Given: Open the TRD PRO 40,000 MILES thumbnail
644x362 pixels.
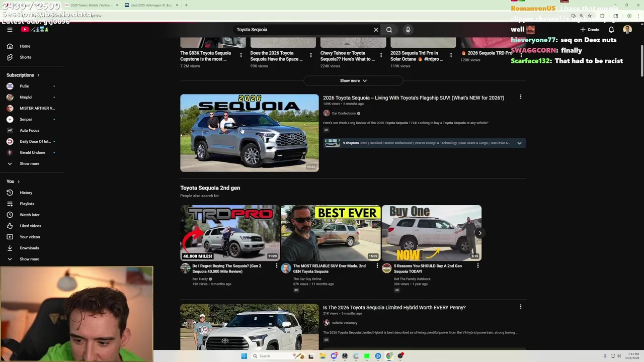Looking at the screenshot, I should pyautogui.click(x=230, y=233).
